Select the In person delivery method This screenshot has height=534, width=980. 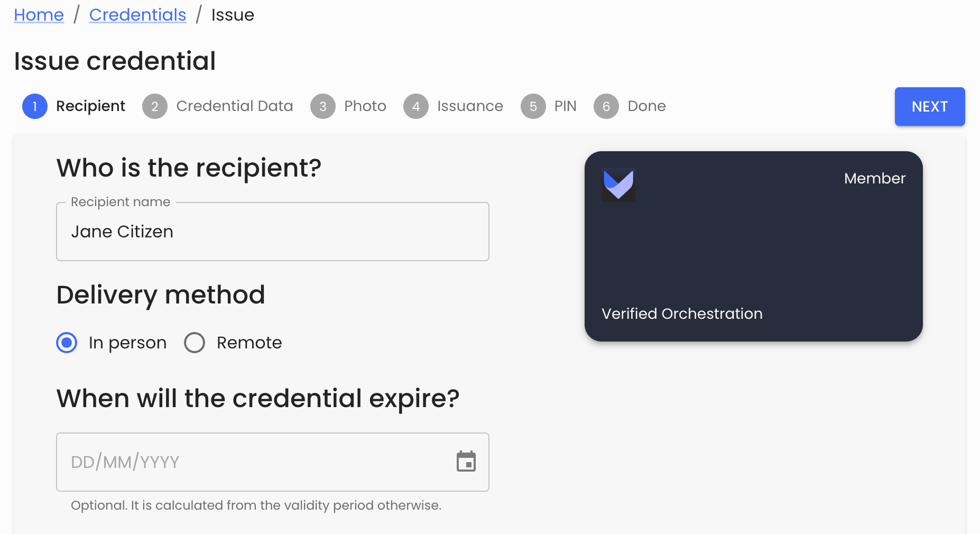click(x=67, y=342)
